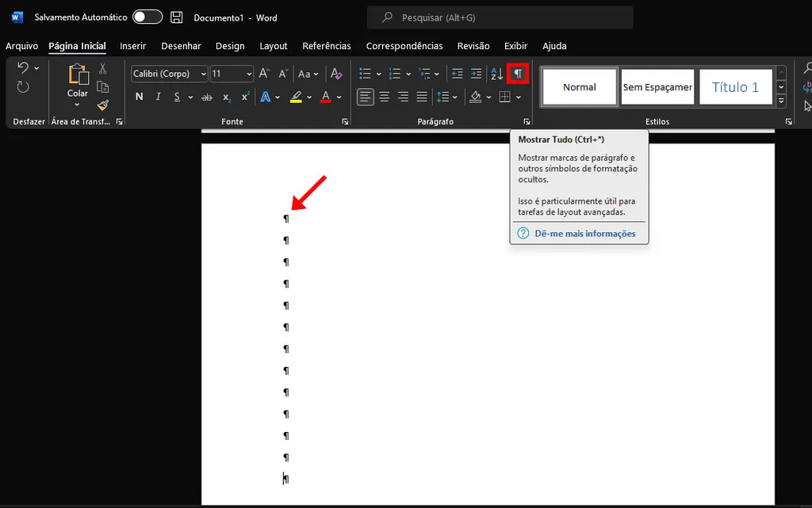Click the Pesquisar search box
812x508 pixels.
pos(500,17)
